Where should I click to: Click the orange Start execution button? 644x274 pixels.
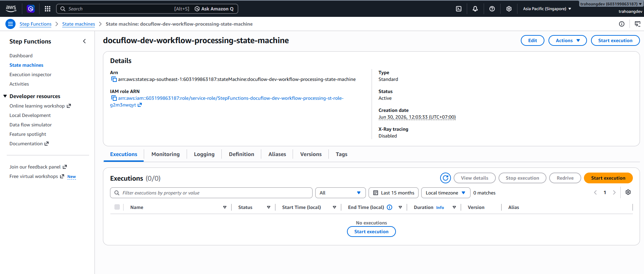608,178
